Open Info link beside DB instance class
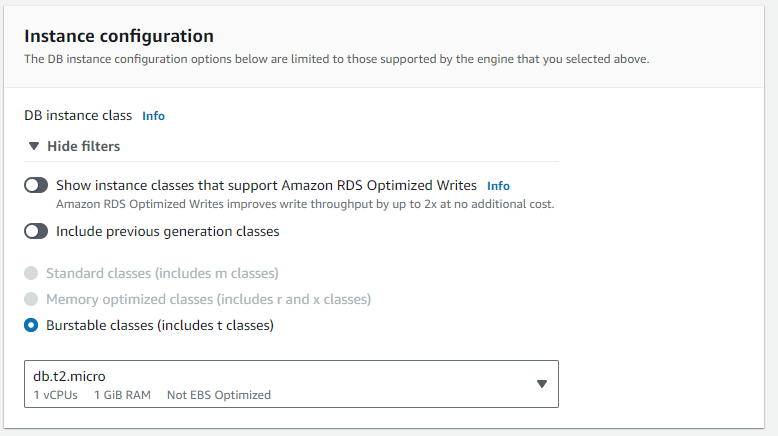This screenshot has height=436, width=778. (153, 116)
